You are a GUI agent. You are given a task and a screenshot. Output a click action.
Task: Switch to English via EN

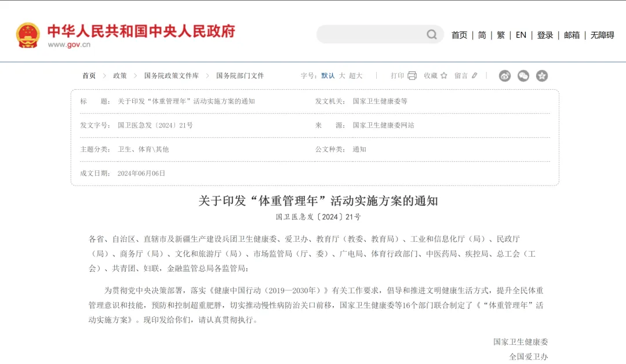521,35
